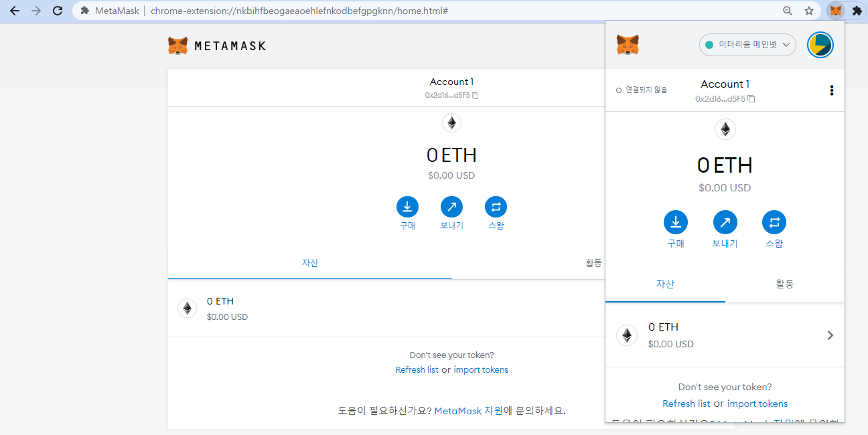Click MetaMask fox extension icon in toolbar

(x=836, y=11)
